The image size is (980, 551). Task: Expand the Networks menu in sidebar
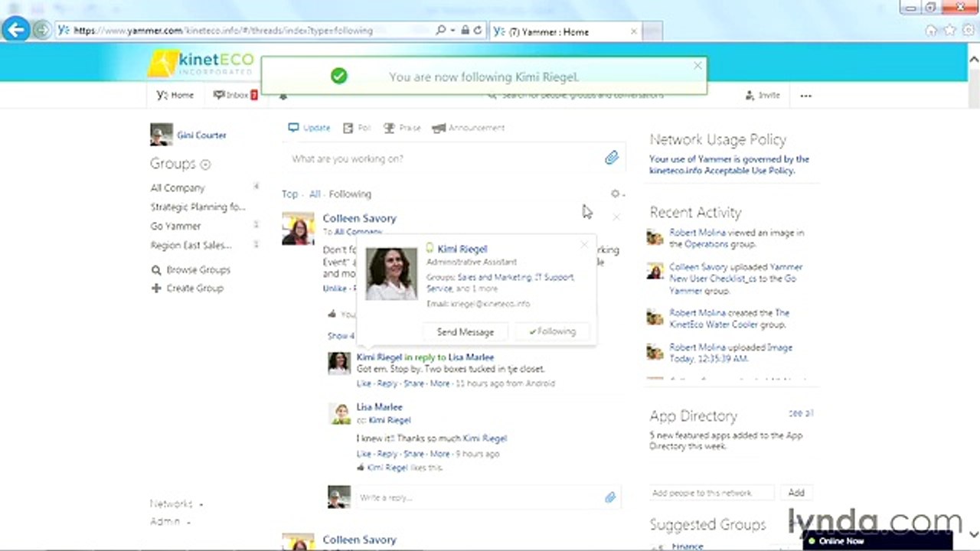[x=176, y=504]
